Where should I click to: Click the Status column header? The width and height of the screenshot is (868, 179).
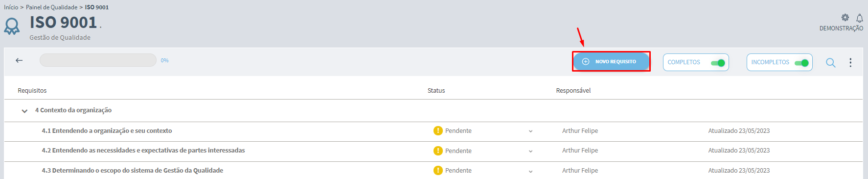click(436, 91)
